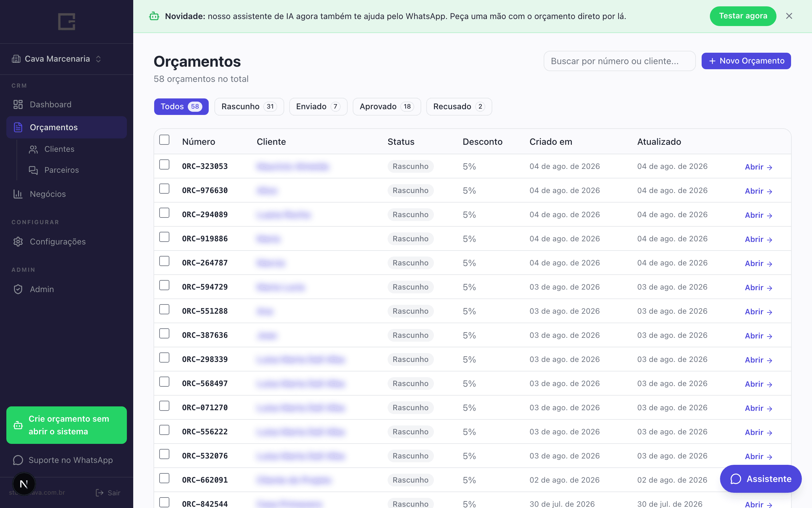Filter by Recusado tab
This screenshot has height=508, width=812.
(459, 106)
